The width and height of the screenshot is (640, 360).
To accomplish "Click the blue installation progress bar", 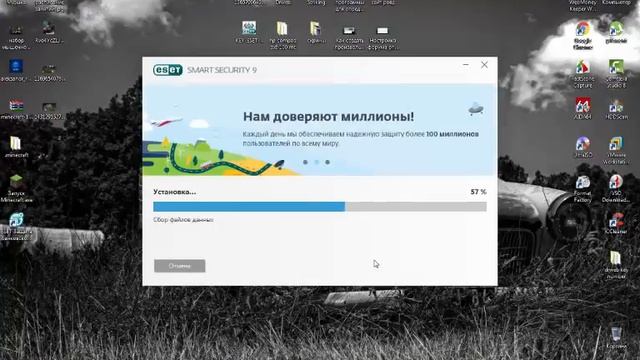I will (x=320, y=207).
